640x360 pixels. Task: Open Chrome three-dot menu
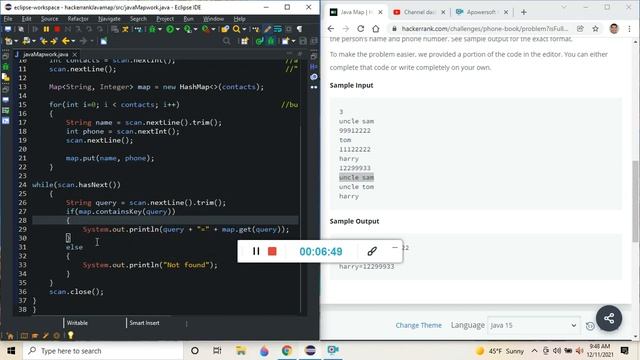click(x=629, y=29)
